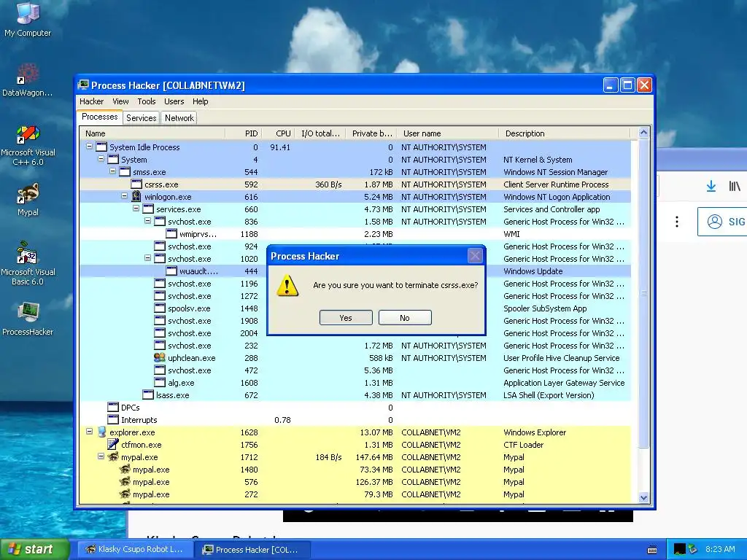Select the csrss.exe process row
Viewport: 747px width, 560px height.
point(355,184)
